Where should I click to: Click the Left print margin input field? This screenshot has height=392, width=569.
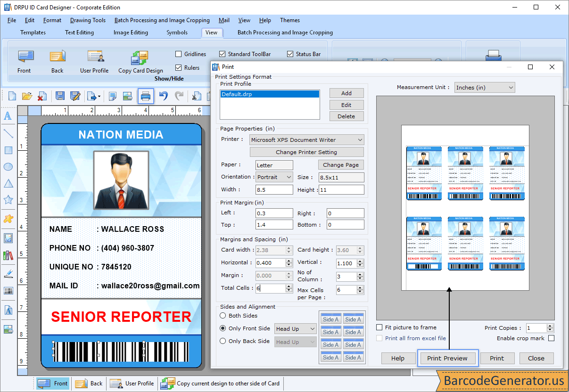tap(274, 213)
